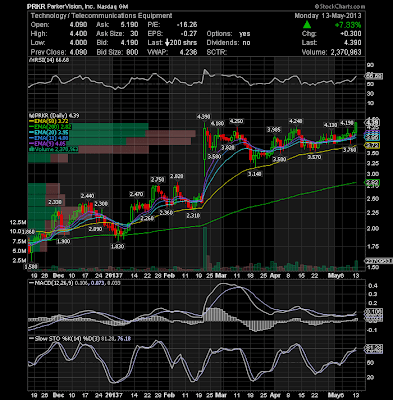393x400 pixels.
Task: Click the Chg value +0.300
Action: pos(350,34)
